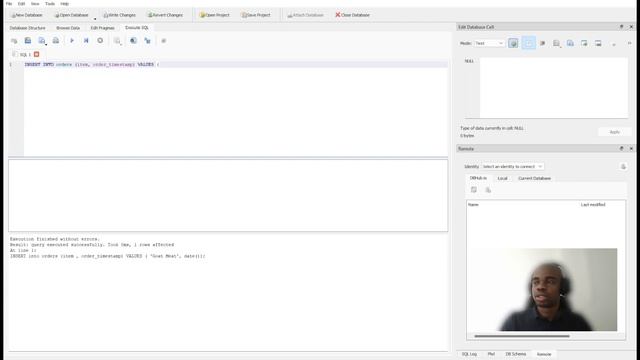Viewport: 640px width, 360px height.
Task: Click upload database icon beside Identity
Action: [x=623, y=167]
